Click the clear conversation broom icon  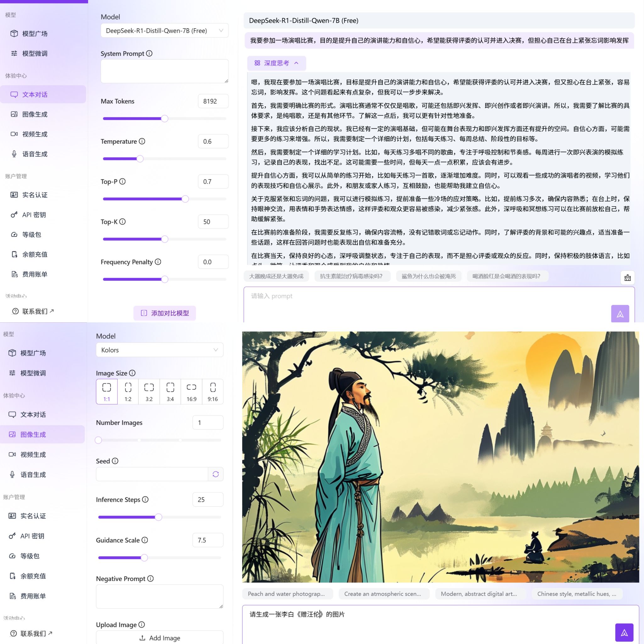(x=627, y=278)
